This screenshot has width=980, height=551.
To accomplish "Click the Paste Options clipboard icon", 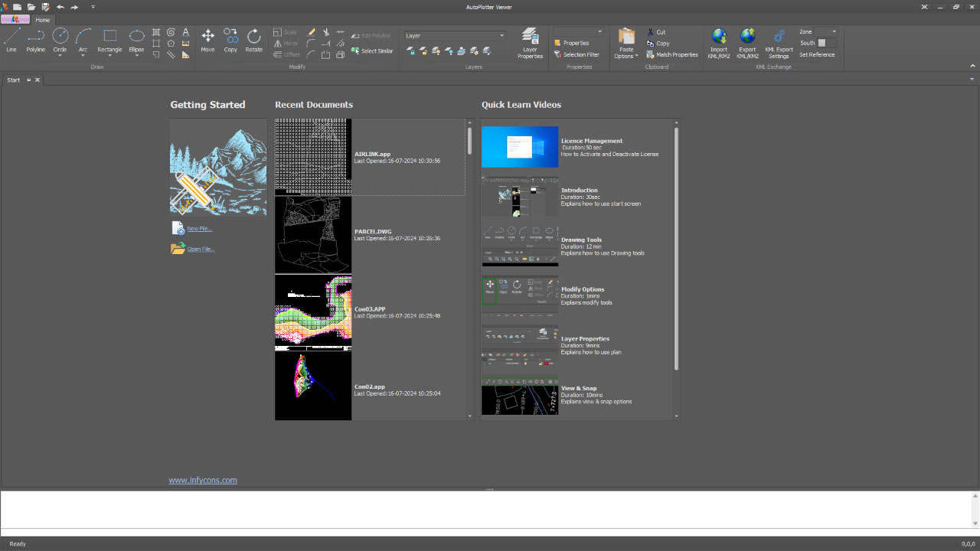I will point(626,36).
